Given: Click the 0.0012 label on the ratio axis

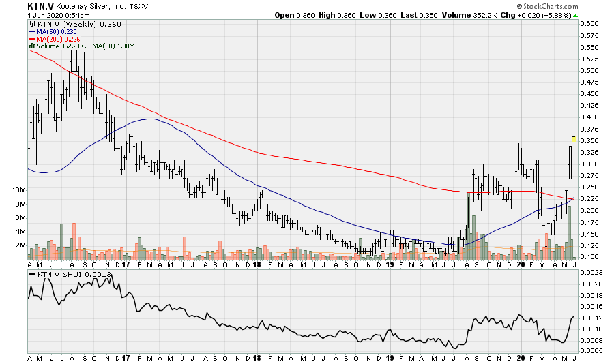Looking at the screenshot, I should [x=591, y=318].
